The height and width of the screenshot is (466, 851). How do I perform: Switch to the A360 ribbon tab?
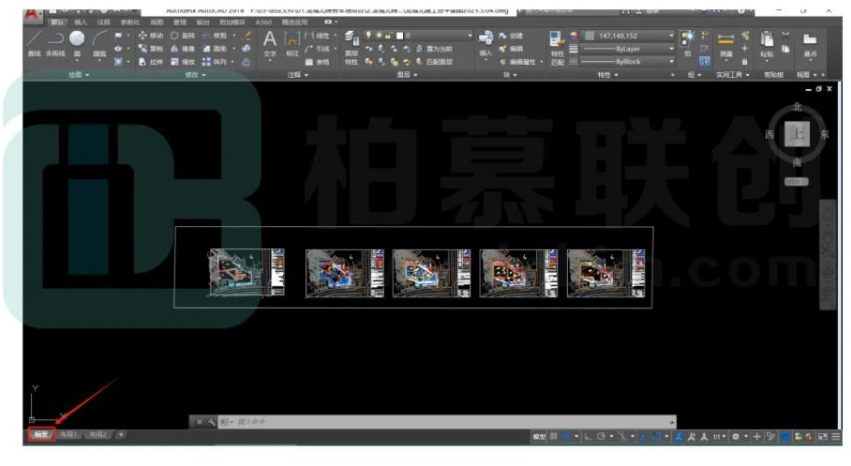pyautogui.click(x=263, y=22)
